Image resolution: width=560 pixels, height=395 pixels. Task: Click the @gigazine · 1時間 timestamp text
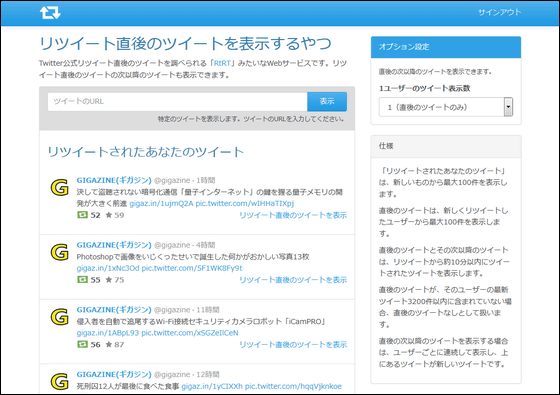point(185,180)
